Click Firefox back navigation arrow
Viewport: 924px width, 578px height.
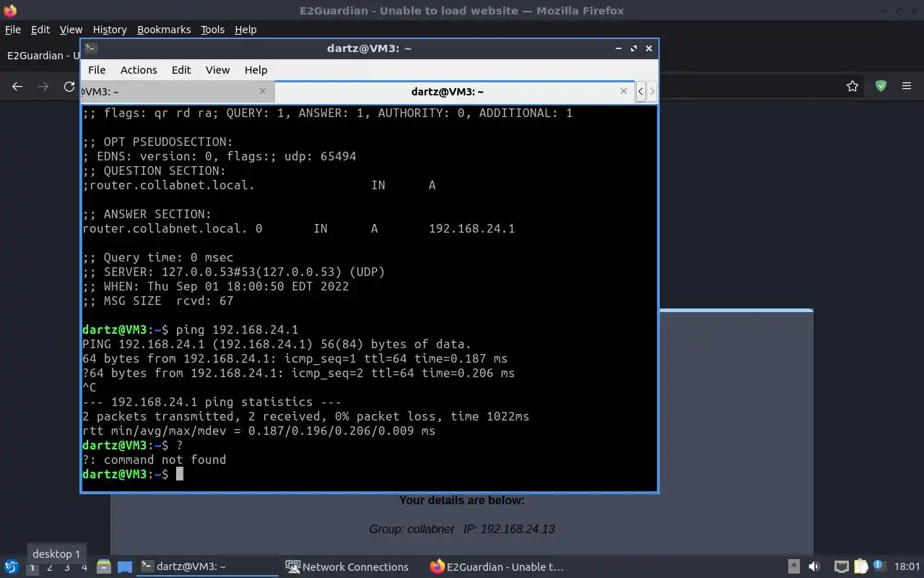pyautogui.click(x=17, y=87)
